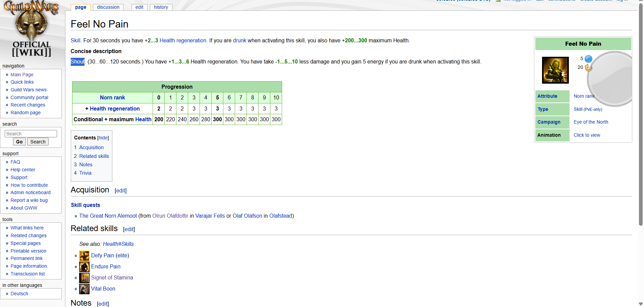Viewport: 644px width, 307px height.
Task: Switch to the discussion tab
Action: tap(108, 7)
